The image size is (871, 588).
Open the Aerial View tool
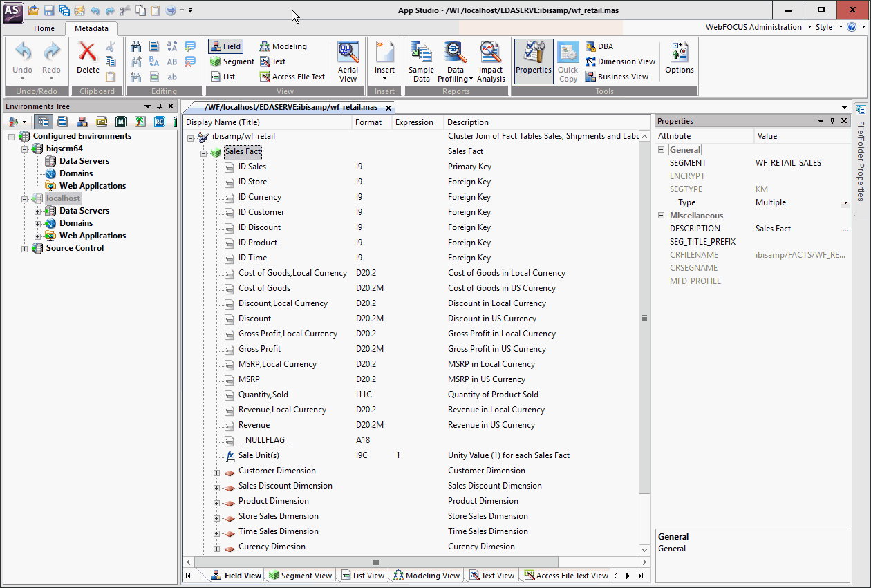click(348, 61)
